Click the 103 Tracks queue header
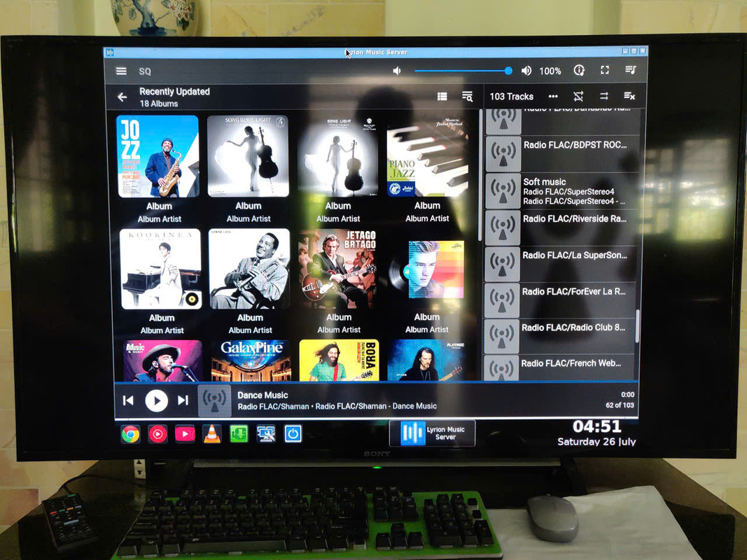The image size is (747, 560). pos(512,96)
